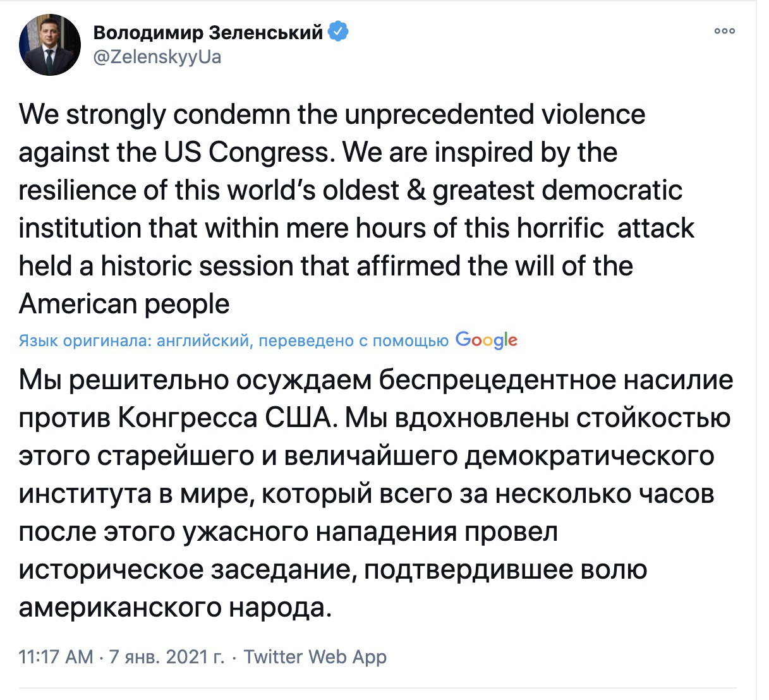Open the three-dot more options menu
Viewport: 769px width, 700px height.
[x=725, y=30]
